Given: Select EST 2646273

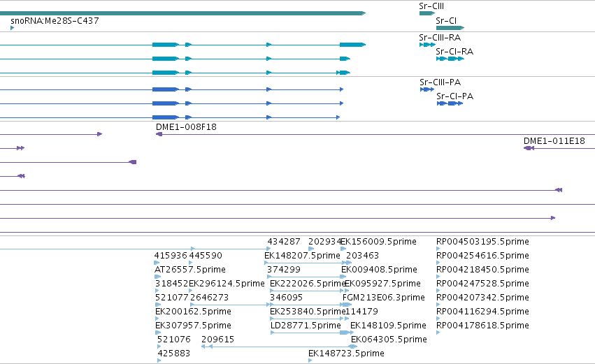Looking at the screenshot, I should click(x=210, y=298).
